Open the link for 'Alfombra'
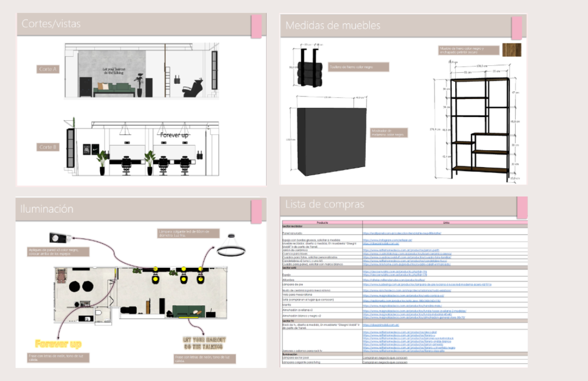The width and height of the screenshot is (588, 381). (x=394, y=280)
